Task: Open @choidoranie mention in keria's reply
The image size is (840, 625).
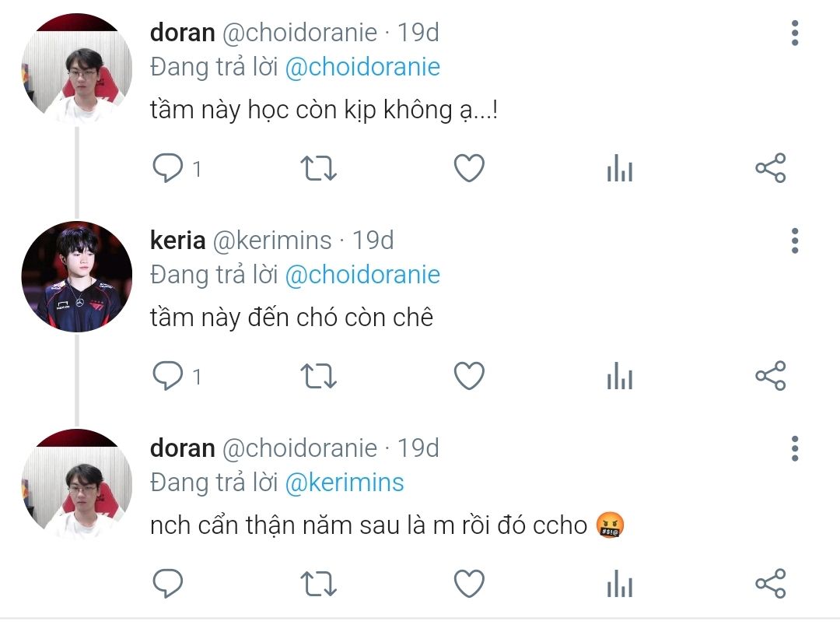Action: pos(362,275)
